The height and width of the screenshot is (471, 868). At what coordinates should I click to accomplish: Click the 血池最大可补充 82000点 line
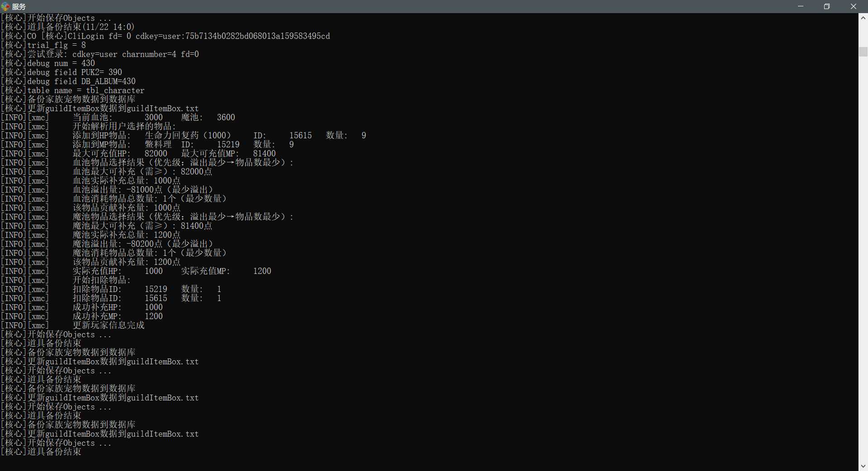point(107,172)
